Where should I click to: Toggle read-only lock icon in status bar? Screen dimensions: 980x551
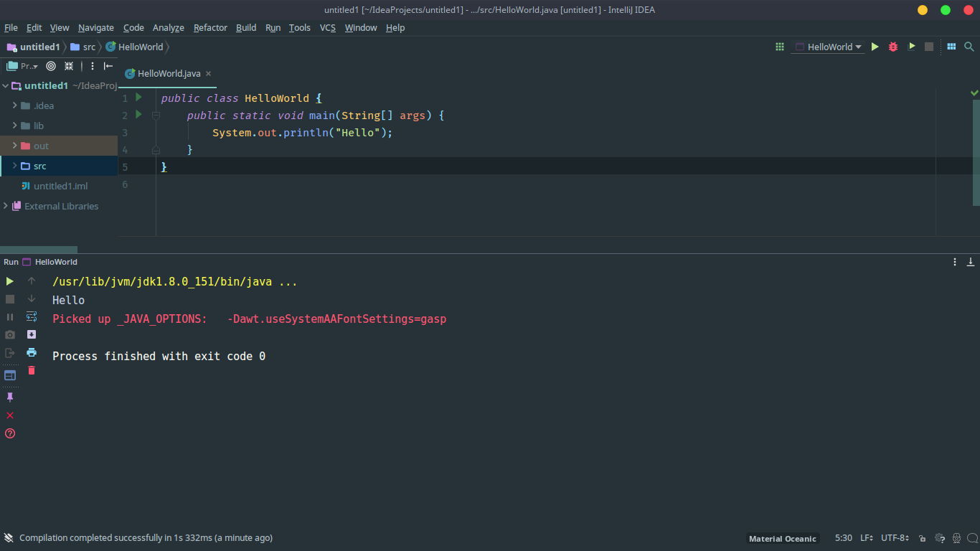922,538
